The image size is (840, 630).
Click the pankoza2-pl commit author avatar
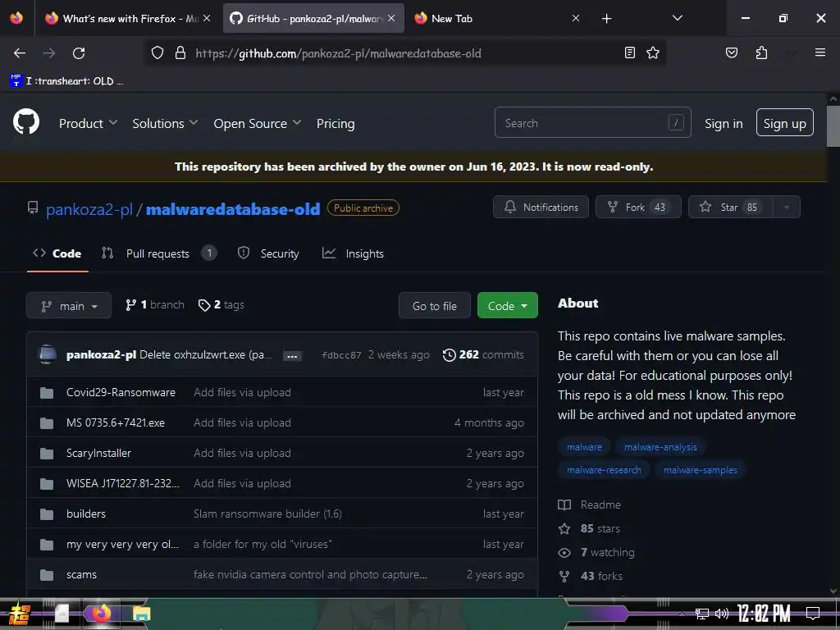pos(47,354)
